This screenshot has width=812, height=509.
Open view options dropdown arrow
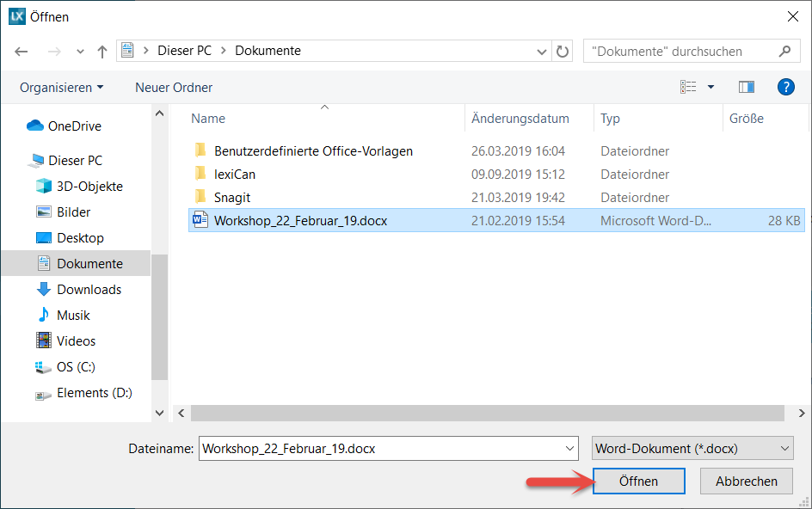click(710, 87)
